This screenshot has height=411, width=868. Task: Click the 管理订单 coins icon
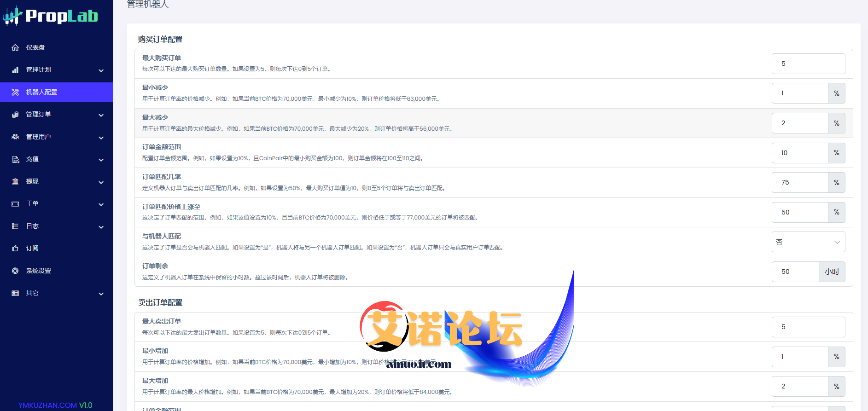15,115
